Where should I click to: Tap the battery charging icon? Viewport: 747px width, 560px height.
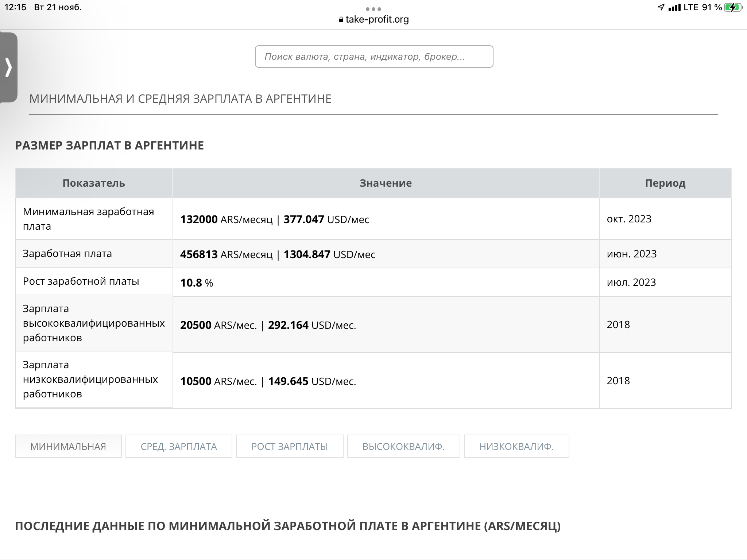pos(734,7)
